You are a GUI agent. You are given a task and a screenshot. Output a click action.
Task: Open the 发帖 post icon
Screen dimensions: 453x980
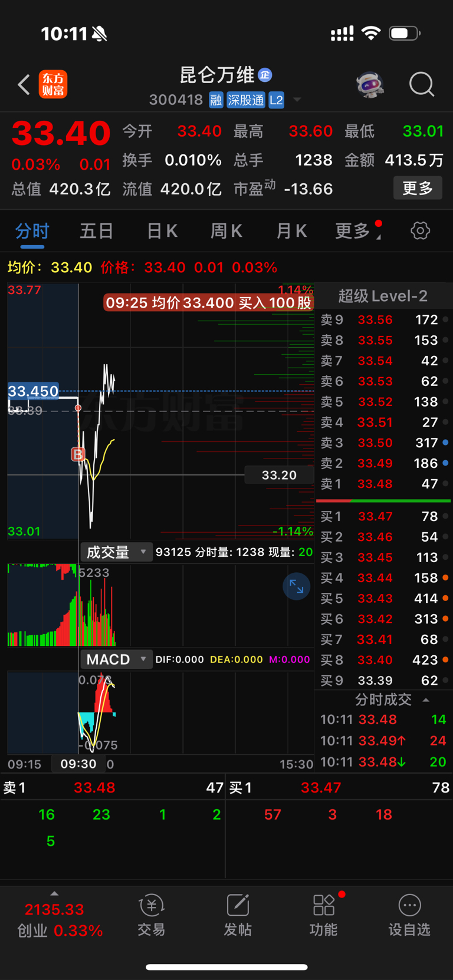[x=238, y=915]
